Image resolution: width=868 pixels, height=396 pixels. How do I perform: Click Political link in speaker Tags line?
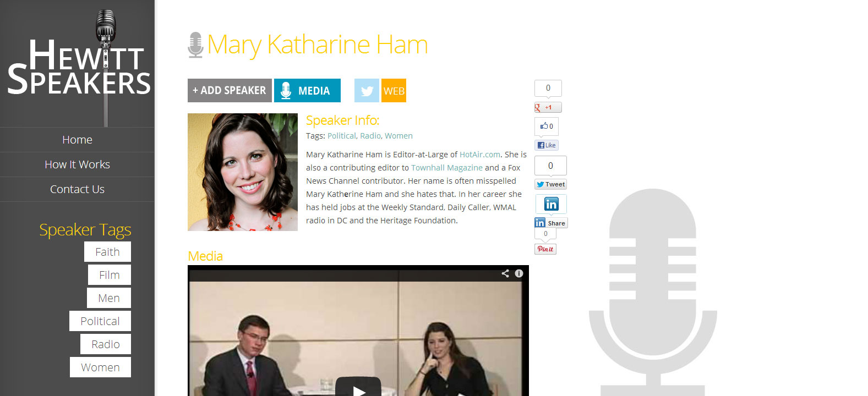341,136
